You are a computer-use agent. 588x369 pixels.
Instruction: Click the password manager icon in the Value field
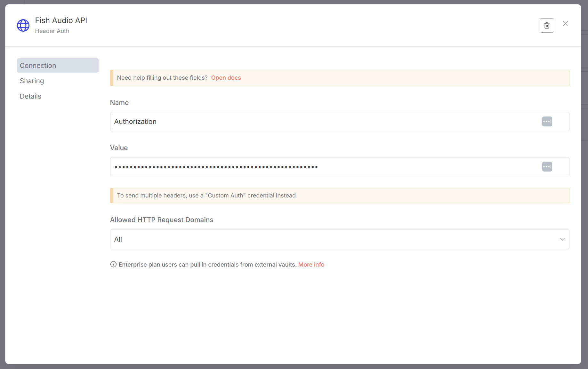point(547,167)
